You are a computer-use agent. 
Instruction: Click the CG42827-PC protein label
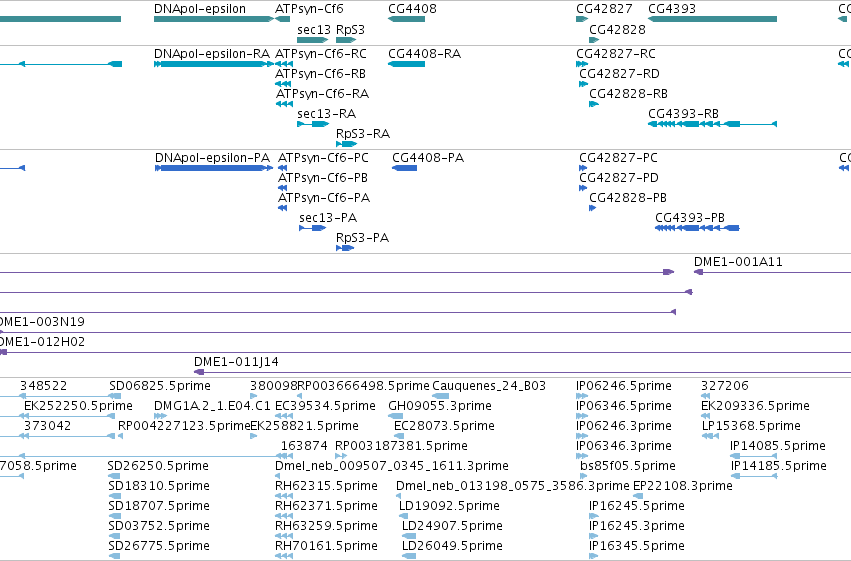click(x=618, y=158)
